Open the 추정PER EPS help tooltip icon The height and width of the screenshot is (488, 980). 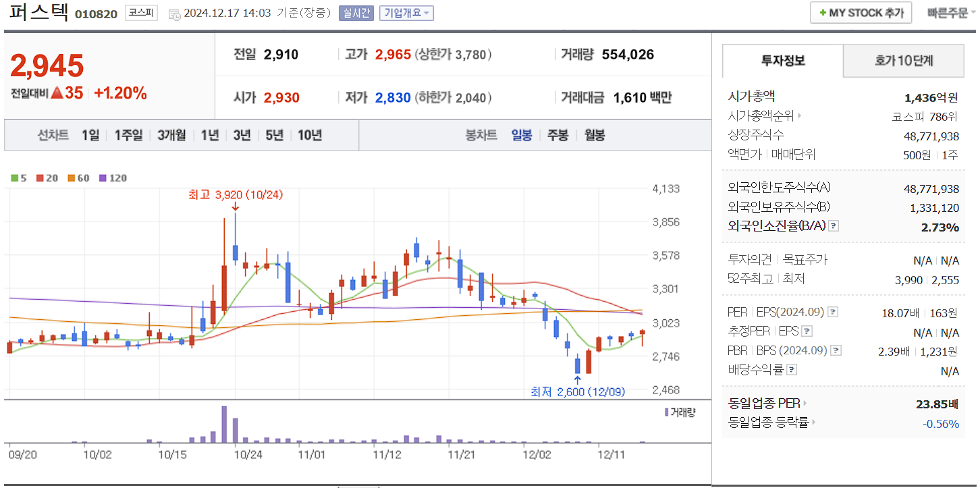point(807,331)
